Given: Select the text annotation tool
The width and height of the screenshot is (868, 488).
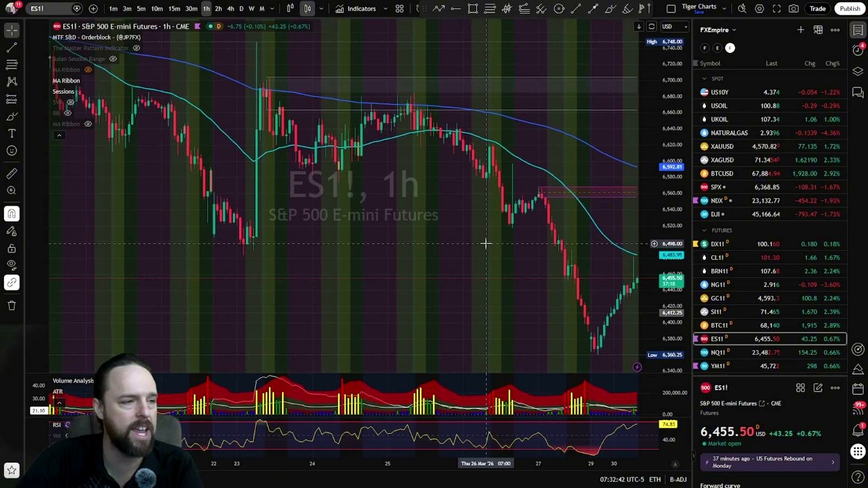Looking at the screenshot, I should pyautogui.click(x=12, y=133).
